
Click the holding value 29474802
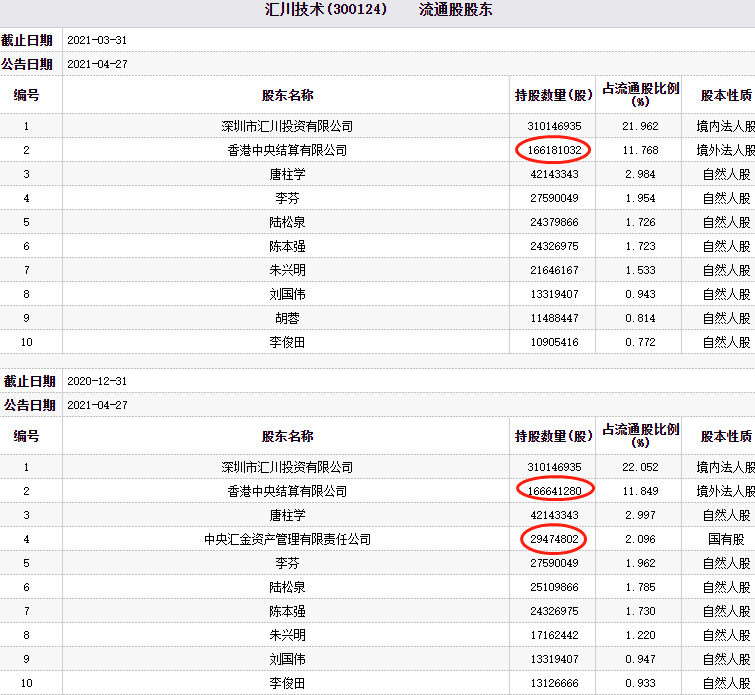pyautogui.click(x=554, y=539)
